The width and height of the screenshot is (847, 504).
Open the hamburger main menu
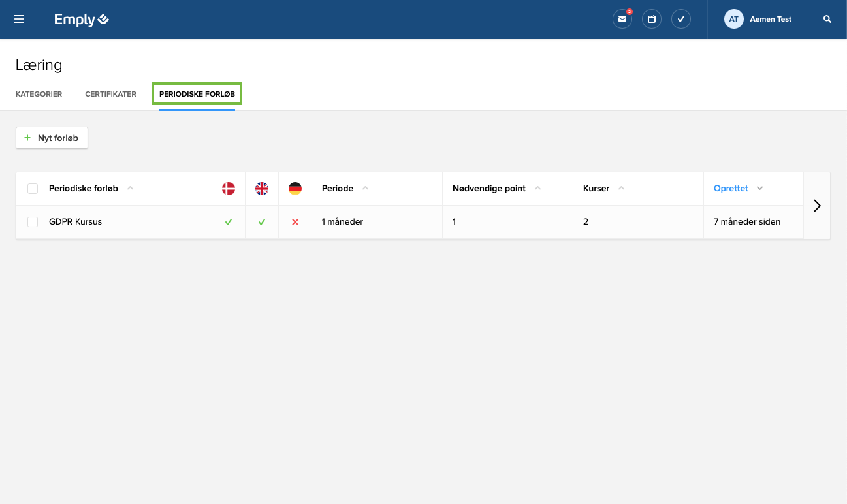point(19,19)
